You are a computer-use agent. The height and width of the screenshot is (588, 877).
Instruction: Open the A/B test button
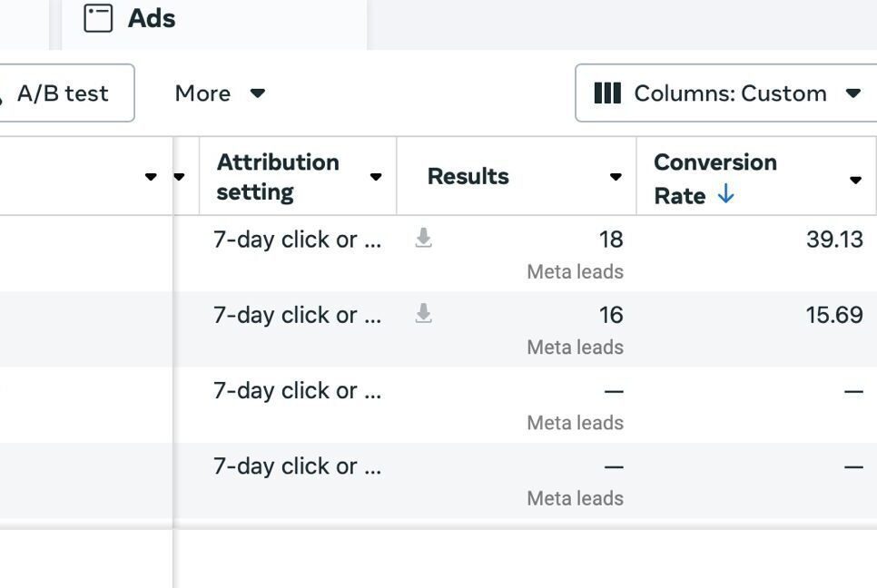point(62,93)
